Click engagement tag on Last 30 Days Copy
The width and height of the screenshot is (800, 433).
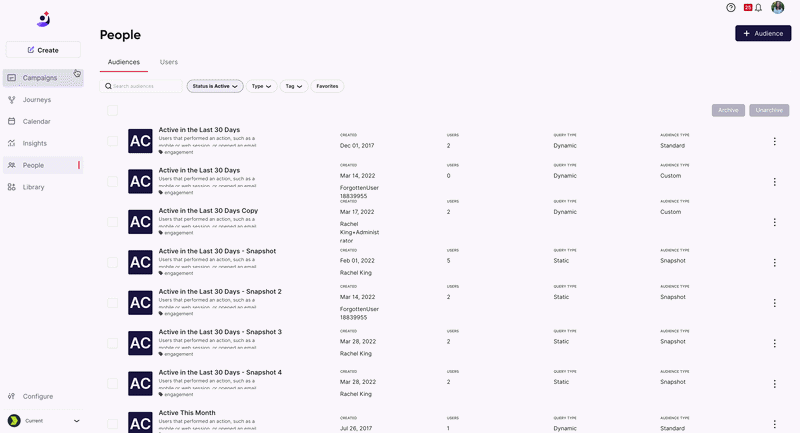pos(176,233)
